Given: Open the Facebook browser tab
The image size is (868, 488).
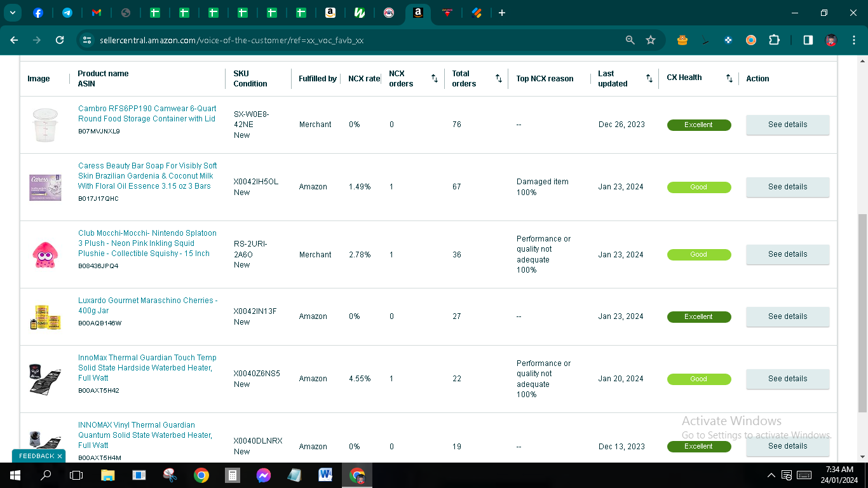Looking at the screenshot, I should point(37,13).
